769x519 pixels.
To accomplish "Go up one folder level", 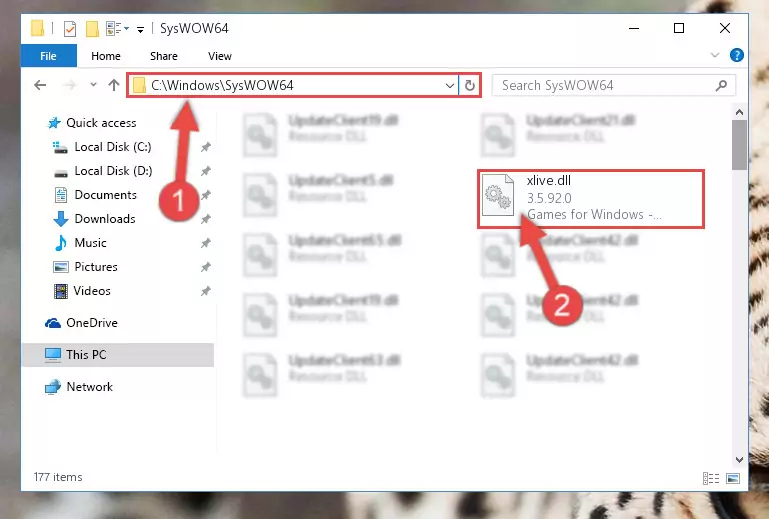I will [x=114, y=85].
